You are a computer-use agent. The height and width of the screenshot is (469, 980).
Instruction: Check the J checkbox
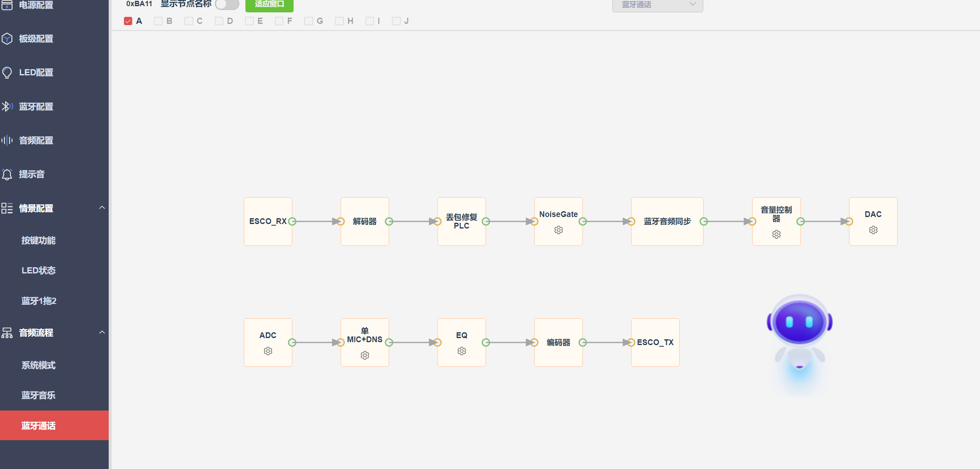pos(396,21)
